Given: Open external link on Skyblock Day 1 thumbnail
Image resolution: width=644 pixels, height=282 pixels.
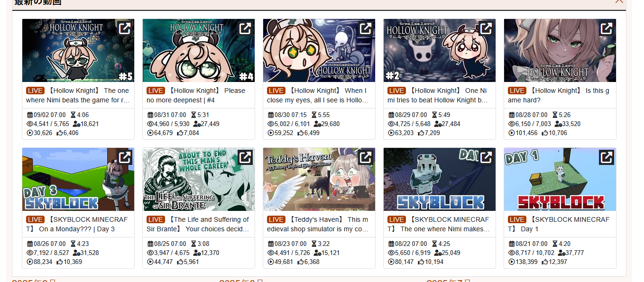Looking at the screenshot, I should [606, 157].
